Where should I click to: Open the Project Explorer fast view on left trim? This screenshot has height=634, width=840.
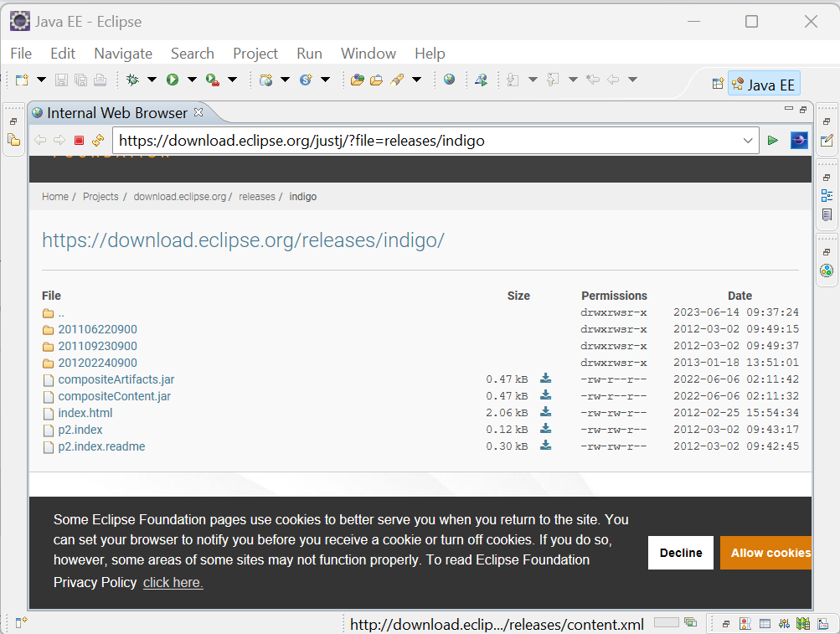tap(14, 141)
